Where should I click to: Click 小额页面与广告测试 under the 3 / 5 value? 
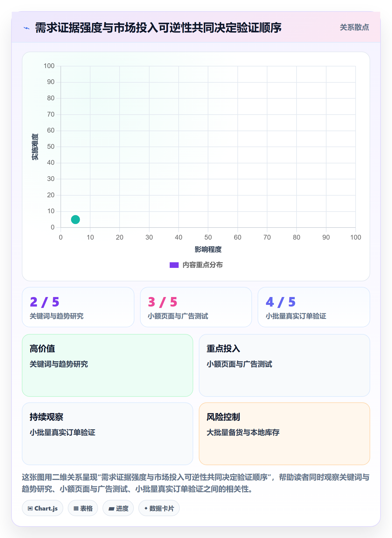178,316
